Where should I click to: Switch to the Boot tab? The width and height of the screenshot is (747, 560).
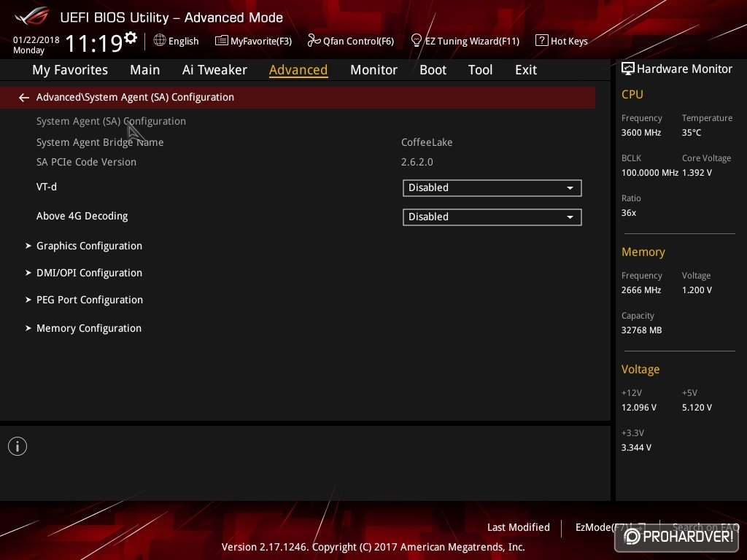tap(433, 70)
